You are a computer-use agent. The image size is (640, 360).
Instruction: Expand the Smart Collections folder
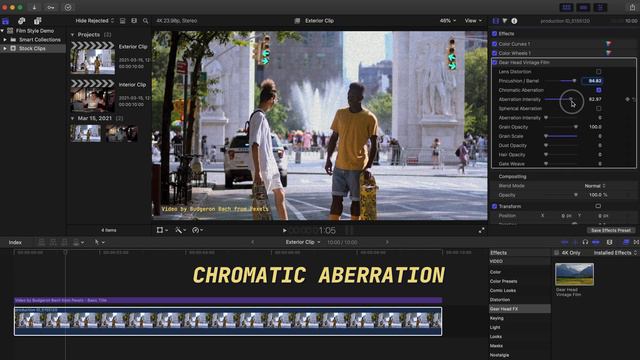pos(5,40)
